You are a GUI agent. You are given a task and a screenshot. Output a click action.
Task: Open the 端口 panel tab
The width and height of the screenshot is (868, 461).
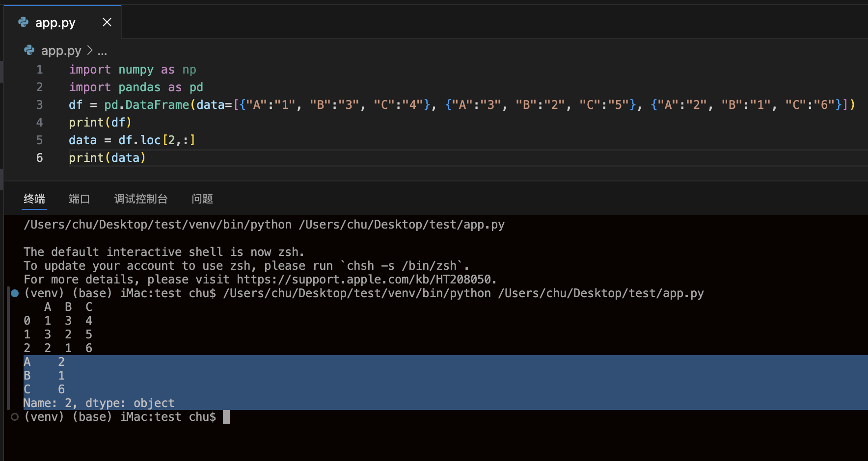click(79, 199)
